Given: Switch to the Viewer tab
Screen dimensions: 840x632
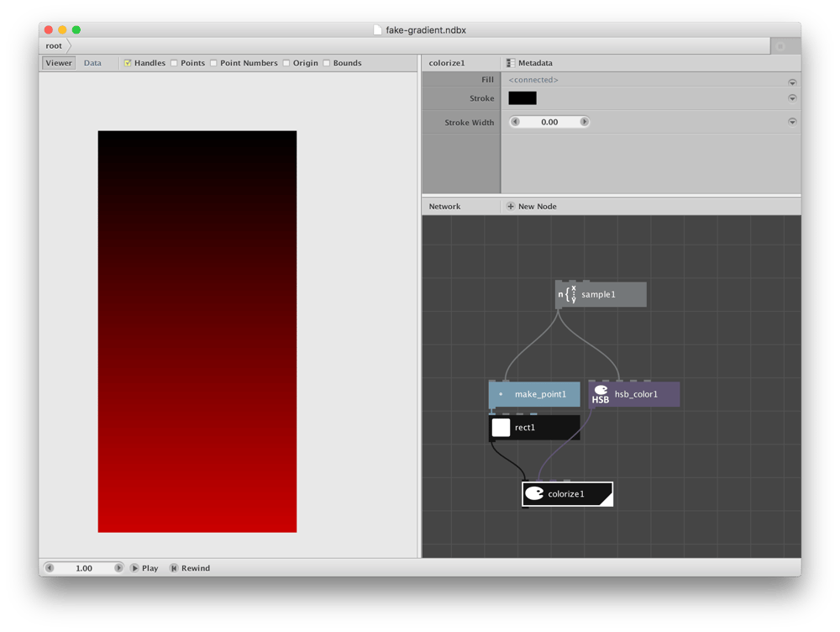Looking at the screenshot, I should [59, 63].
